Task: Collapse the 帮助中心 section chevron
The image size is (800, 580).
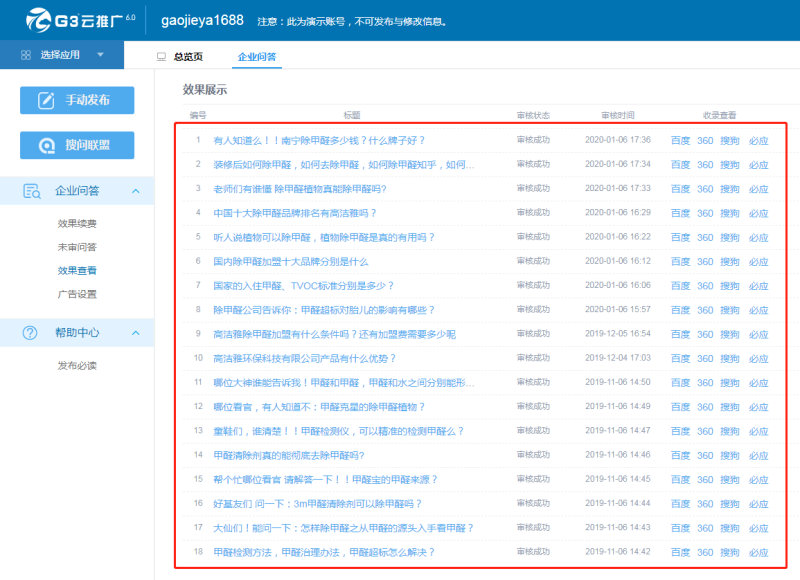Action: click(x=136, y=333)
